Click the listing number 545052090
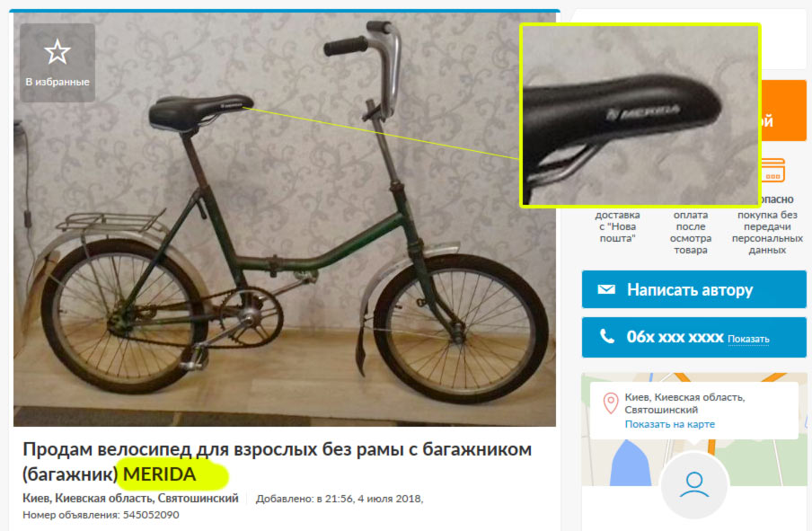Viewport: 812px width, 531px height. pos(151,515)
